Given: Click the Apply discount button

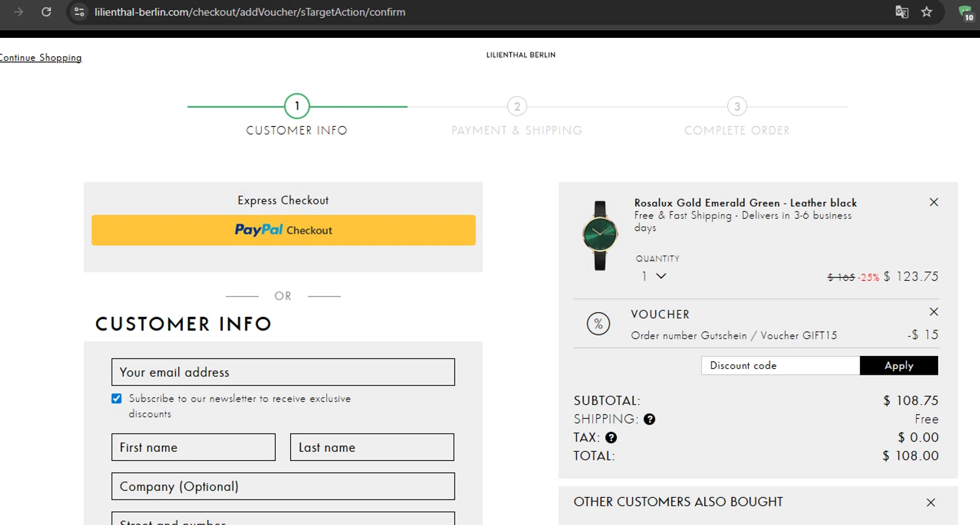Looking at the screenshot, I should (899, 366).
